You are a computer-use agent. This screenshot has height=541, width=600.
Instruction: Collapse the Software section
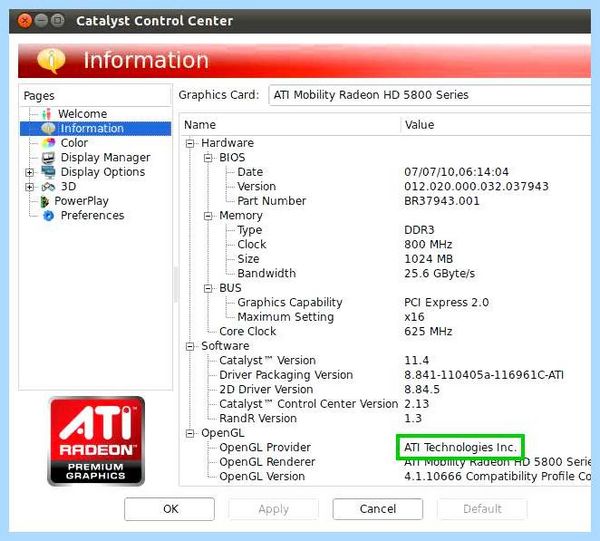[x=190, y=346]
